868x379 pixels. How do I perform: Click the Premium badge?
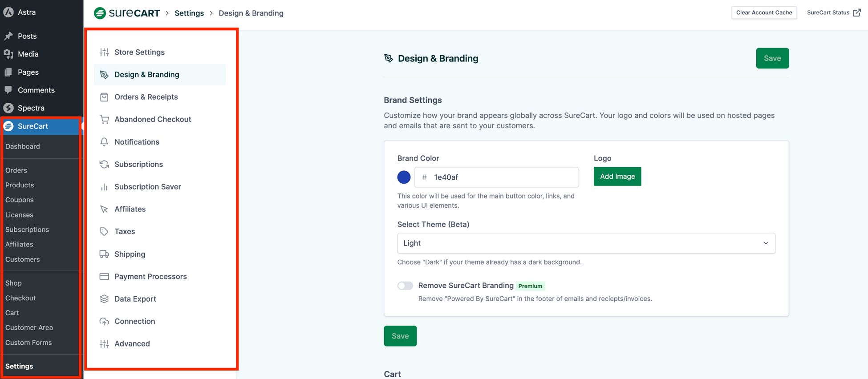[x=530, y=286]
